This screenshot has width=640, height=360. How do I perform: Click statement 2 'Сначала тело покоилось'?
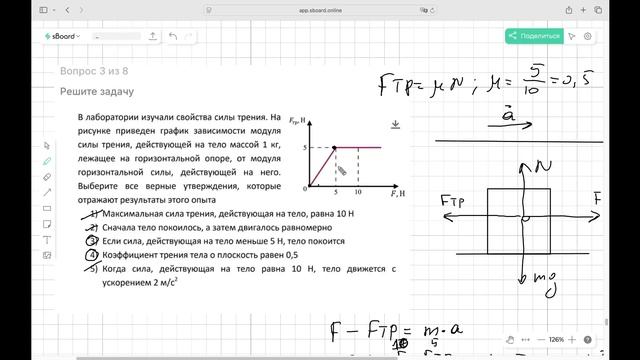217,227
